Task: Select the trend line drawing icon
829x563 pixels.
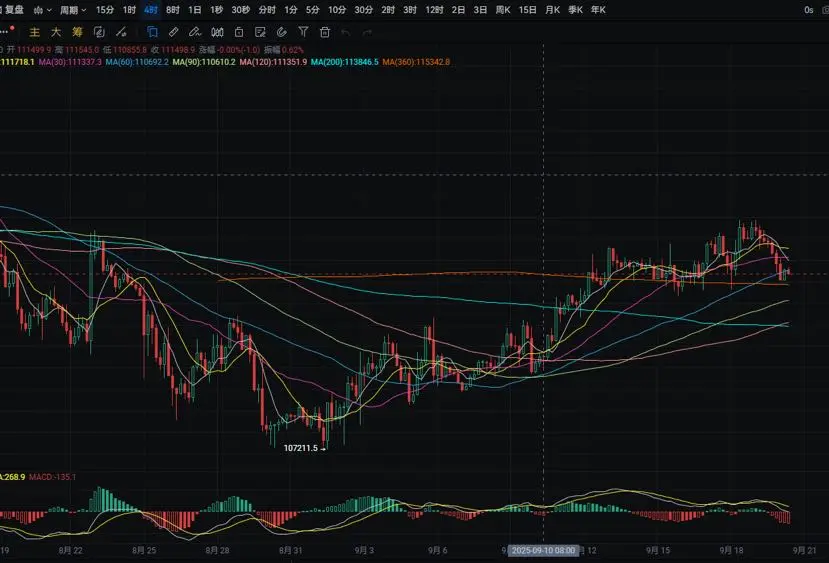Action: pos(121,32)
